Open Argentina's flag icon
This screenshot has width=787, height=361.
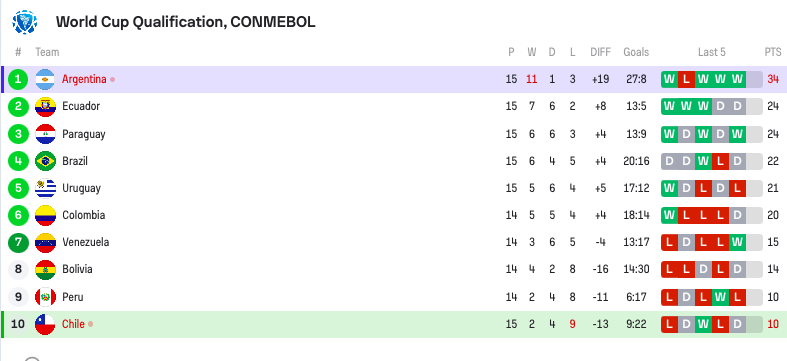[45, 79]
